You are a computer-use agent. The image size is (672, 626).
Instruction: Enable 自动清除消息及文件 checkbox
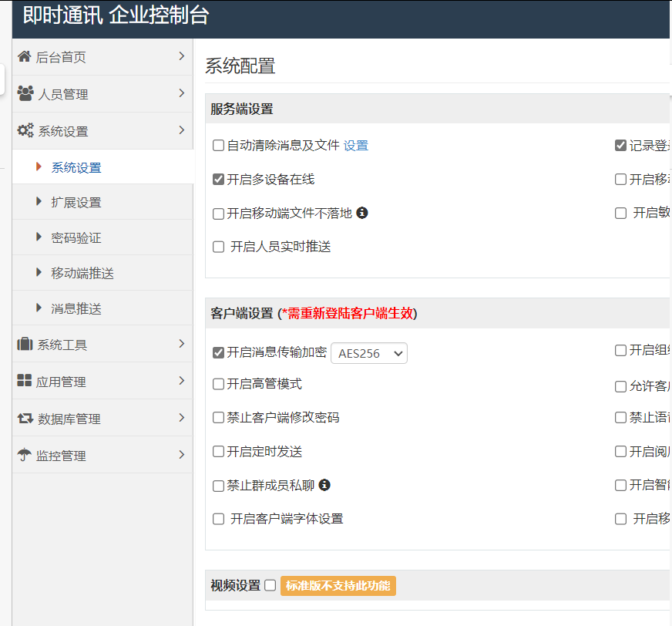219,146
